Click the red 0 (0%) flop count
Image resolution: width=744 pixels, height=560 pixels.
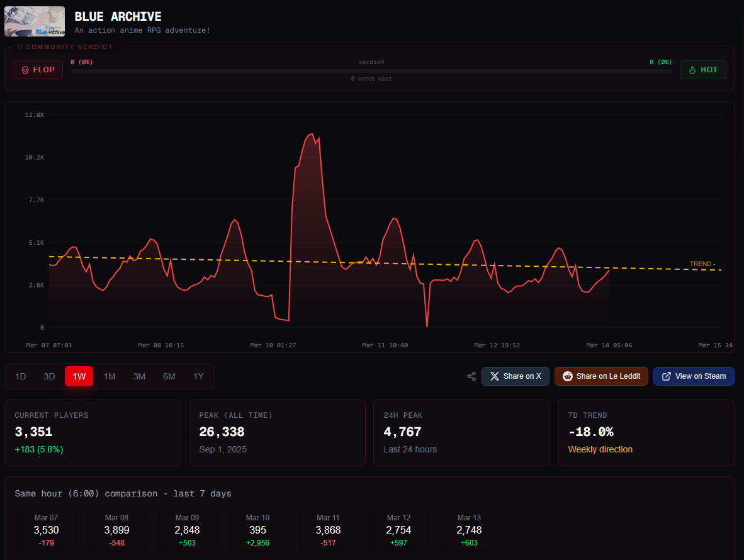point(82,62)
